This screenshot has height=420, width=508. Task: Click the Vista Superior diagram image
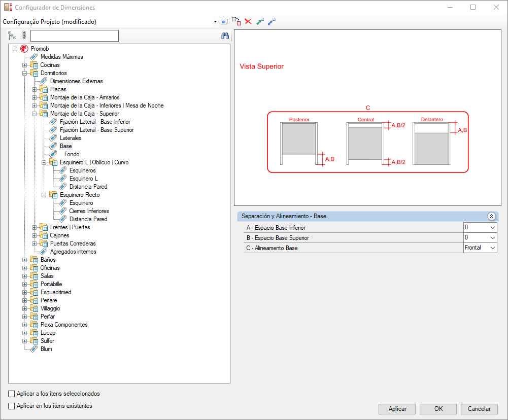tap(367, 118)
